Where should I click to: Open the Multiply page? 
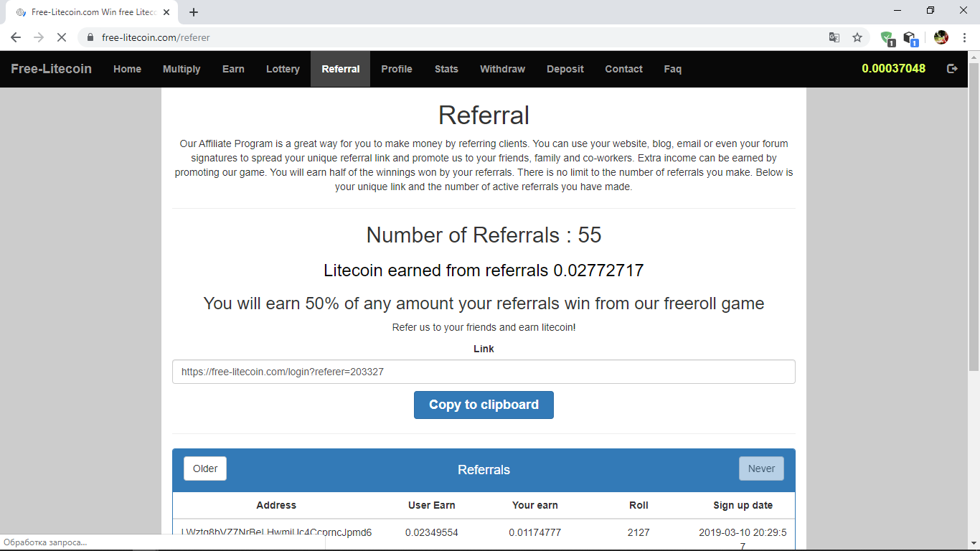(x=182, y=69)
